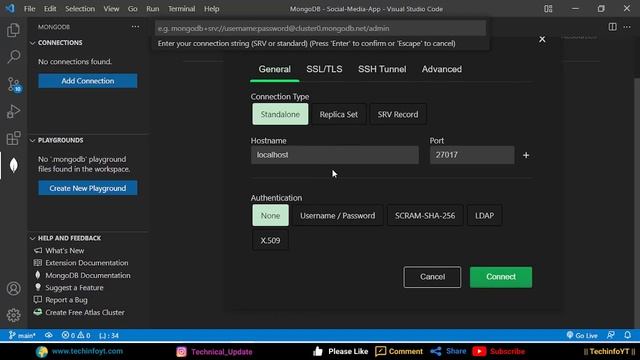Select the MongoDB leaf icon in activity bar

click(13, 165)
